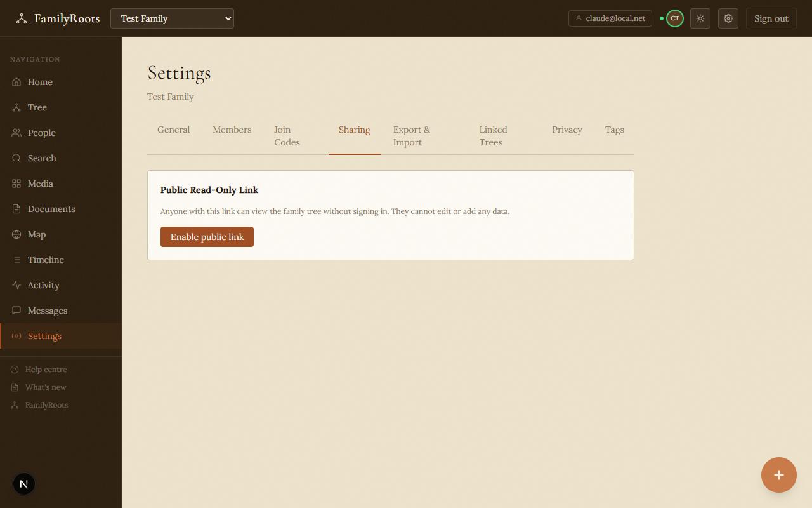Click the FamilyRoots tree logo icon

pos(22,18)
